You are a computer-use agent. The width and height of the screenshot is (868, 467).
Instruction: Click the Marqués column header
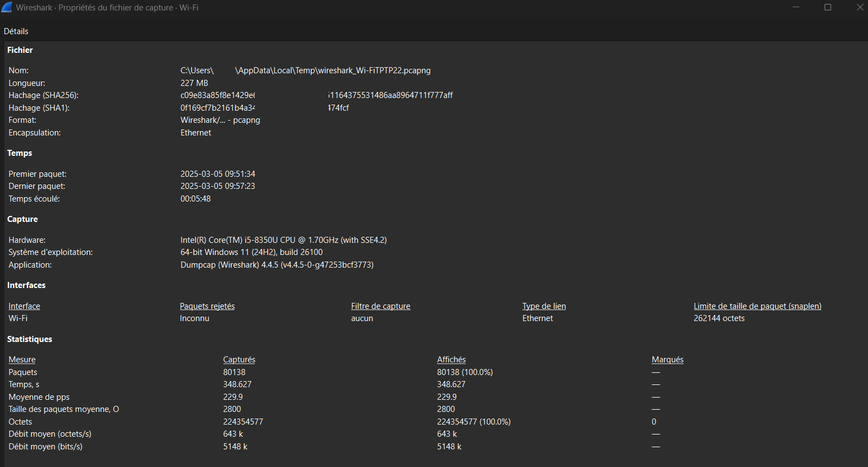tap(667, 360)
